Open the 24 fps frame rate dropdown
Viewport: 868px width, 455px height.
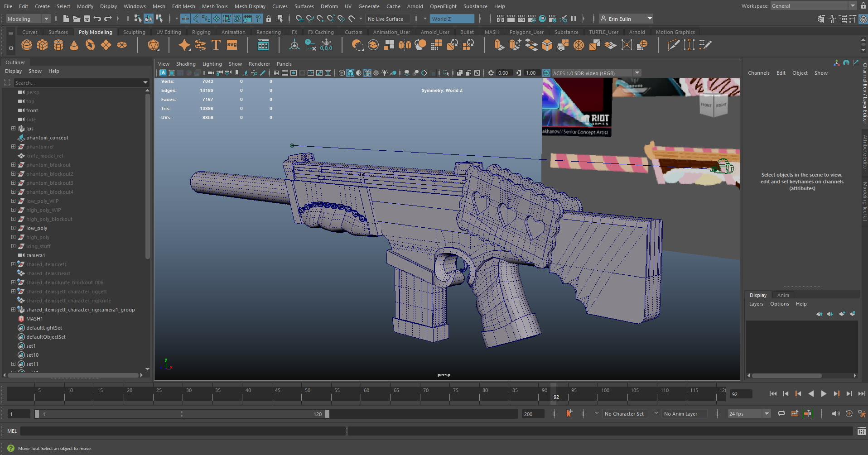(x=767, y=414)
